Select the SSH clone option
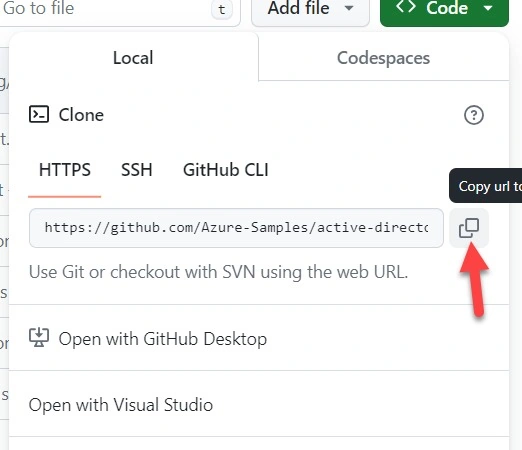 (x=137, y=170)
